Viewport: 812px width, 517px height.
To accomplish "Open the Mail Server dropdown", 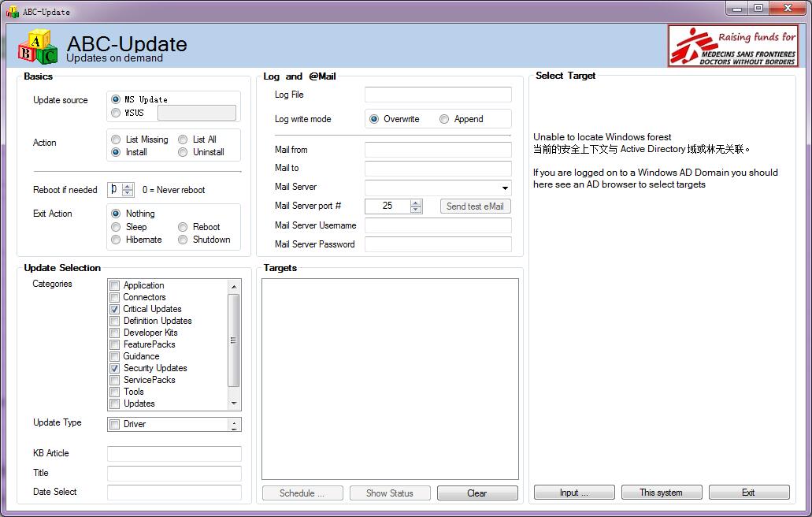I will [x=504, y=188].
